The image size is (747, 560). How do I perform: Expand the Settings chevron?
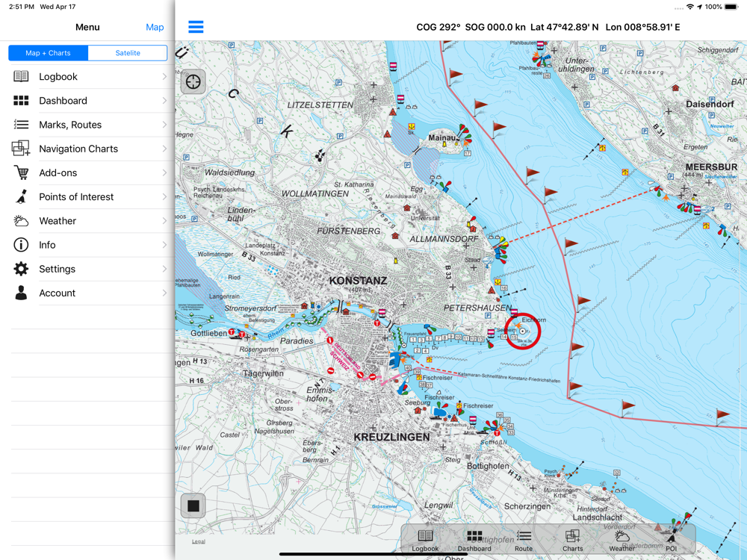pyautogui.click(x=164, y=269)
